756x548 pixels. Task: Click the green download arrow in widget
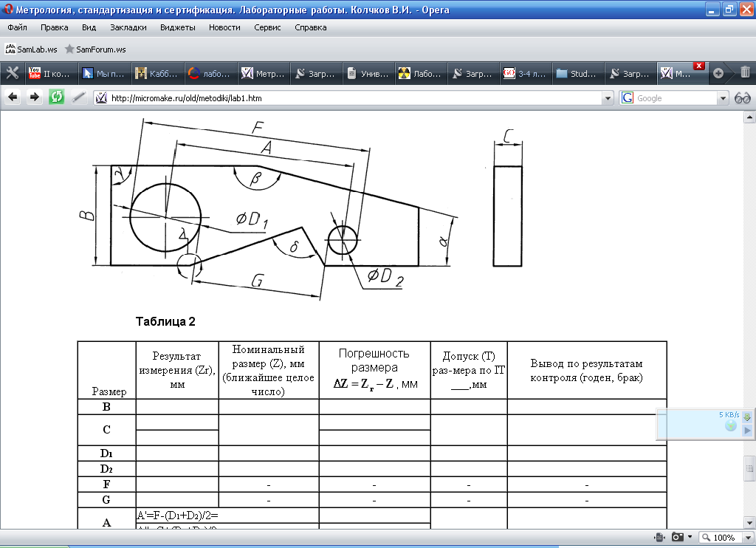pyautogui.click(x=747, y=417)
